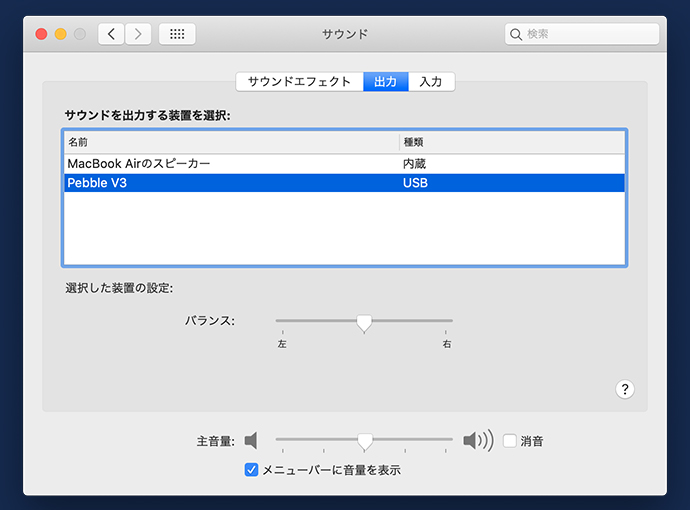The image size is (690, 510).
Task: Uncheck メニューバーに音量を表示 checkbox
Action: point(252,469)
